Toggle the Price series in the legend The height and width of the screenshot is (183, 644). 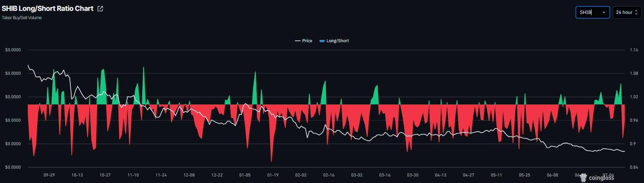click(303, 41)
